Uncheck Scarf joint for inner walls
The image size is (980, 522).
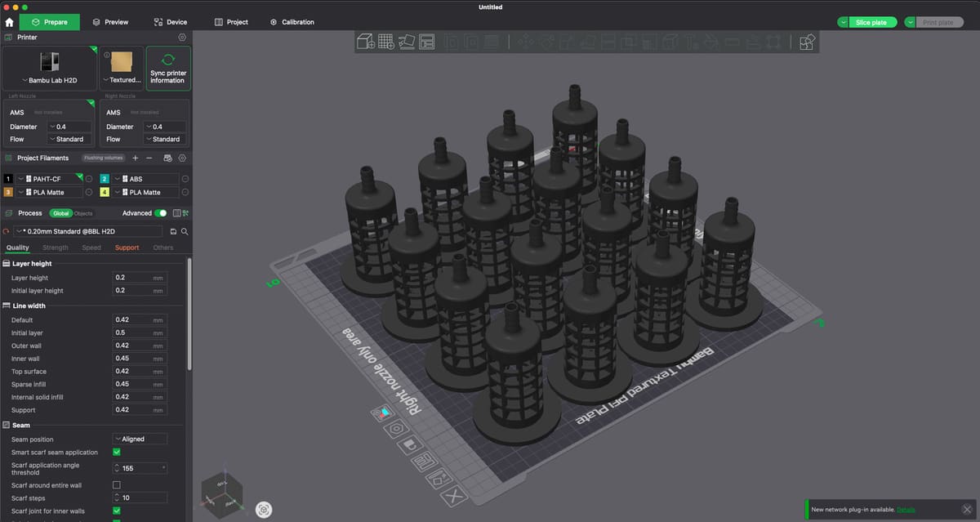coord(116,511)
